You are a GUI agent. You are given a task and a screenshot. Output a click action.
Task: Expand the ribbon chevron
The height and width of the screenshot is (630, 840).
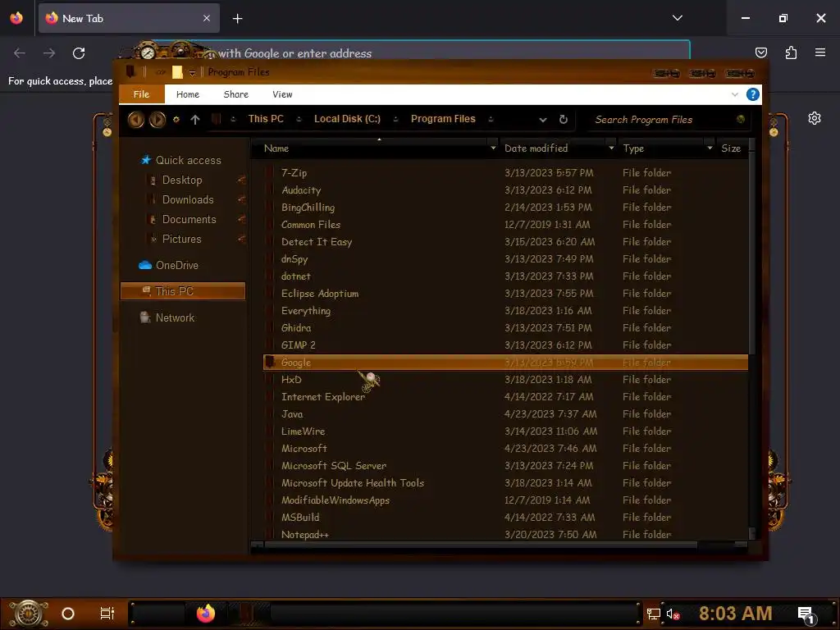click(734, 95)
